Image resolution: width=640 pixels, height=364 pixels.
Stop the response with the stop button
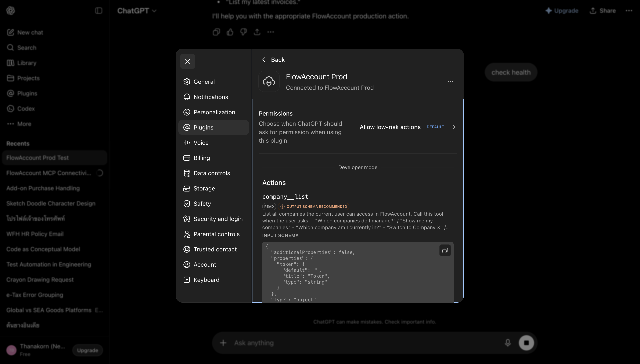pyautogui.click(x=526, y=343)
